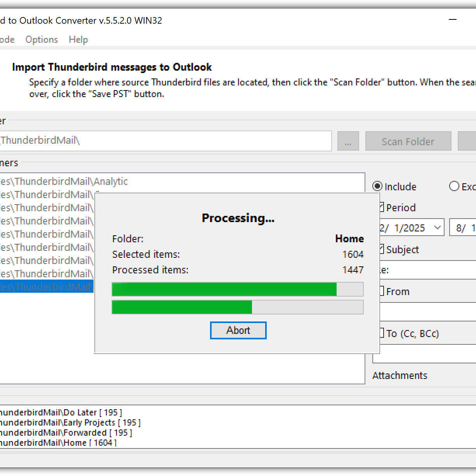The height and width of the screenshot is (476, 476).
Task: Click the Forwarded [ 195 ] log entry
Action: point(66,433)
